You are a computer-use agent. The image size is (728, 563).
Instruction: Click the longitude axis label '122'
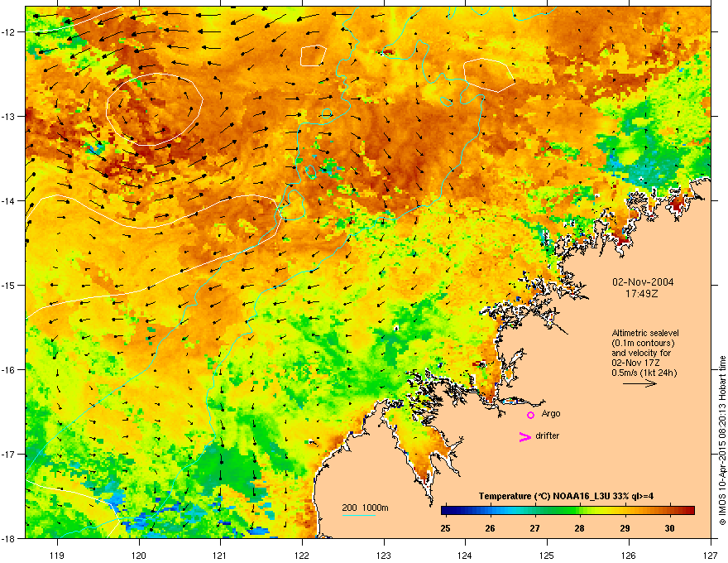coord(302,555)
